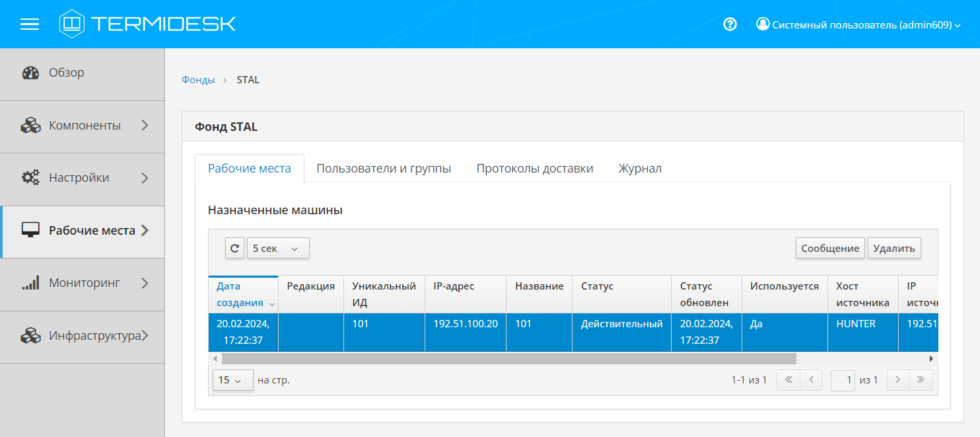The image size is (980, 437).
Task: Switch to the Протоколы доставки tab
Action: [534, 169]
